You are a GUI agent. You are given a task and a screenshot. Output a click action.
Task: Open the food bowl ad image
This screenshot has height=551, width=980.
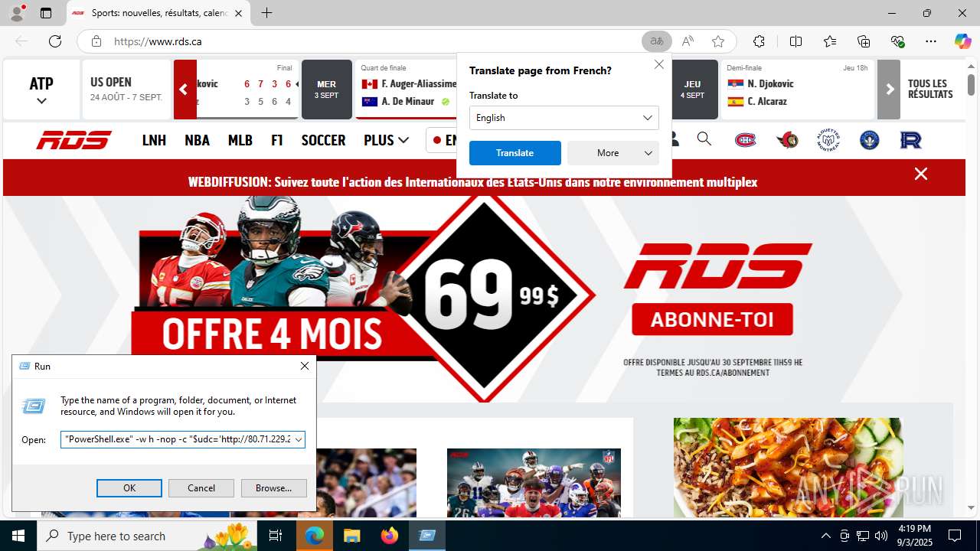788,468
